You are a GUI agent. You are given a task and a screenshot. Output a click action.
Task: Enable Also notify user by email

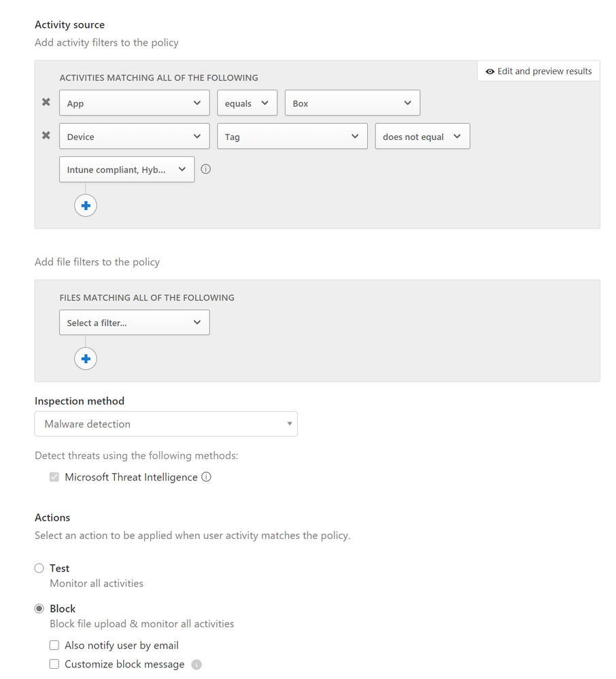coord(54,645)
